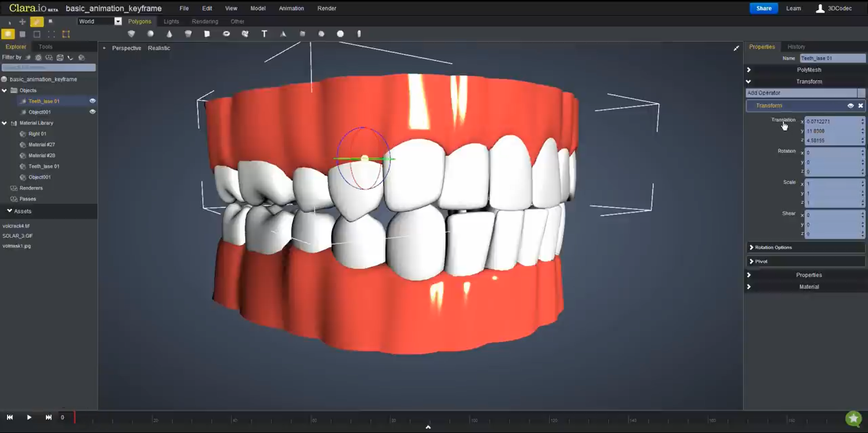Image resolution: width=868 pixels, height=433 pixels.
Task: Click the Share button
Action: pyautogui.click(x=764, y=8)
